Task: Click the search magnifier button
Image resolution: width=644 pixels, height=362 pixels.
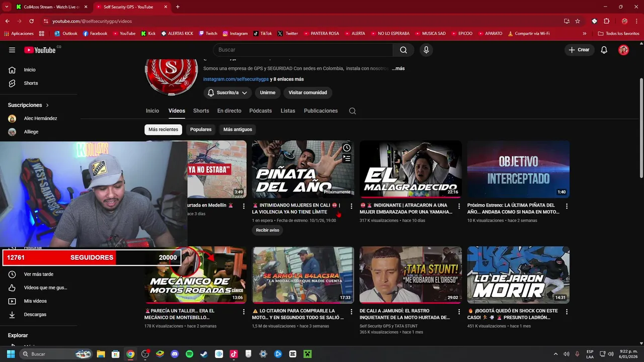Action: coord(404,50)
